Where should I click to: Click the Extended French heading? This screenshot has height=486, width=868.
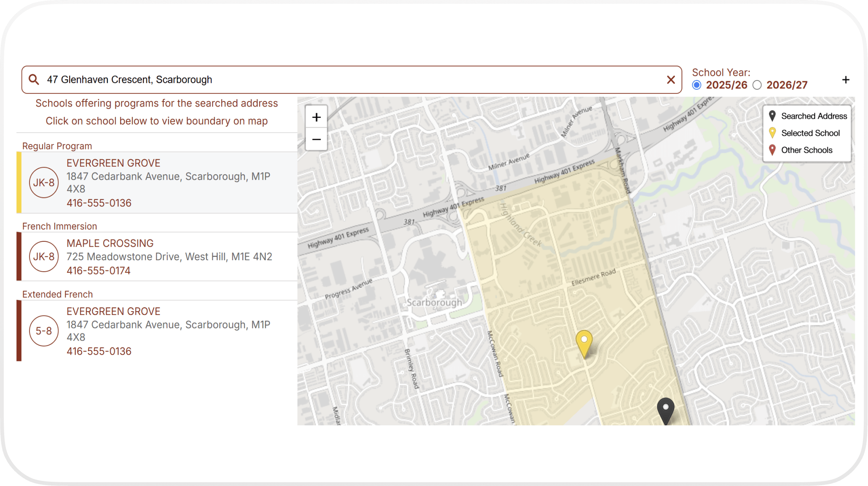point(57,294)
